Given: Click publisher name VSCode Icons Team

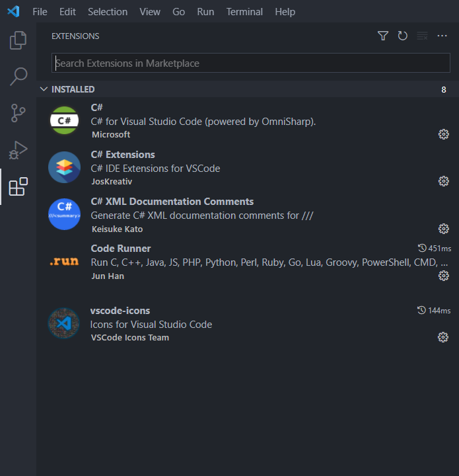Looking at the screenshot, I should tap(129, 338).
